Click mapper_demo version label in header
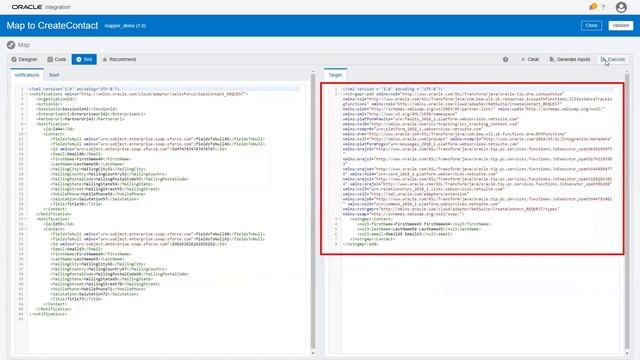Screen dimensions: 640x360 [125, 26]
